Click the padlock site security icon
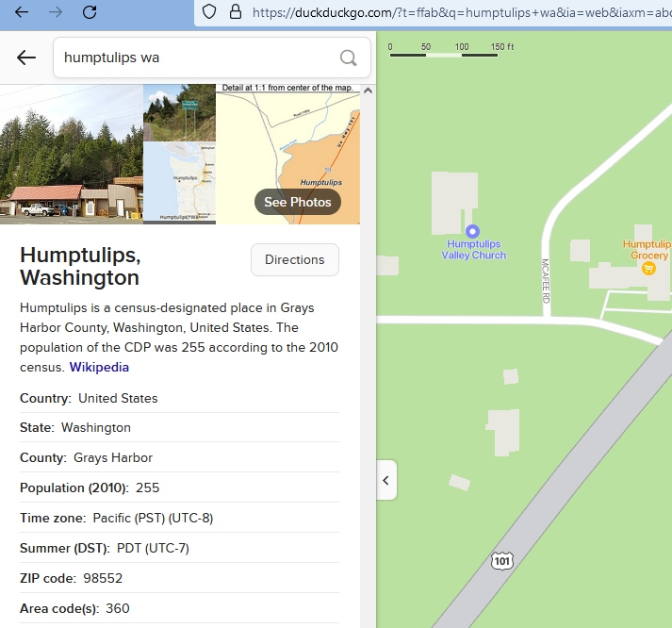The image size is (672, 628). pyautogui.click(x=235, y=12)
